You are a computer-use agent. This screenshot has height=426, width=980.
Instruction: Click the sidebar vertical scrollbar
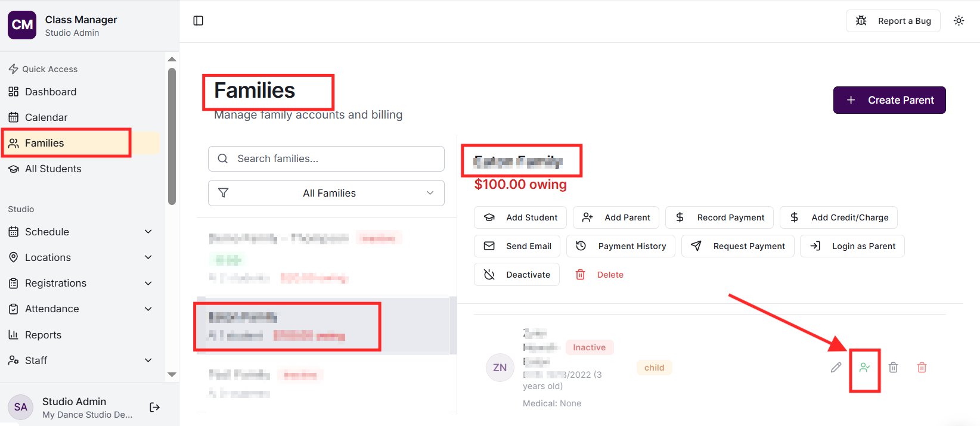172,137
